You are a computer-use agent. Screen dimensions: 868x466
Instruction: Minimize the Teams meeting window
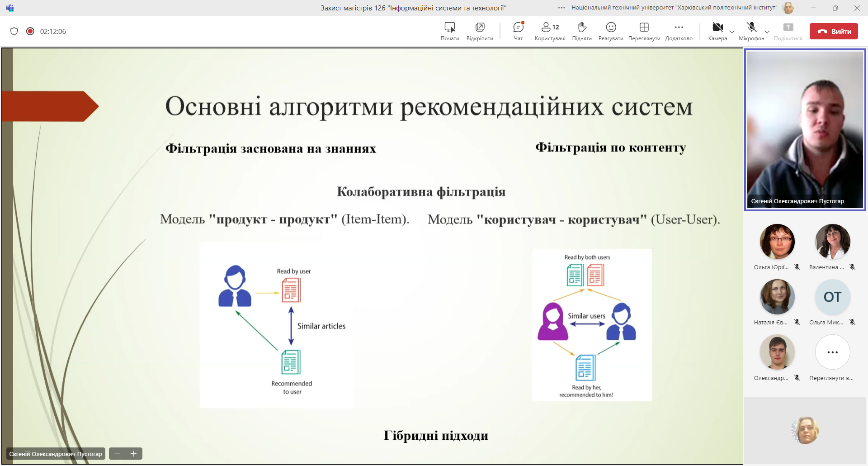[x=814, y=8]
